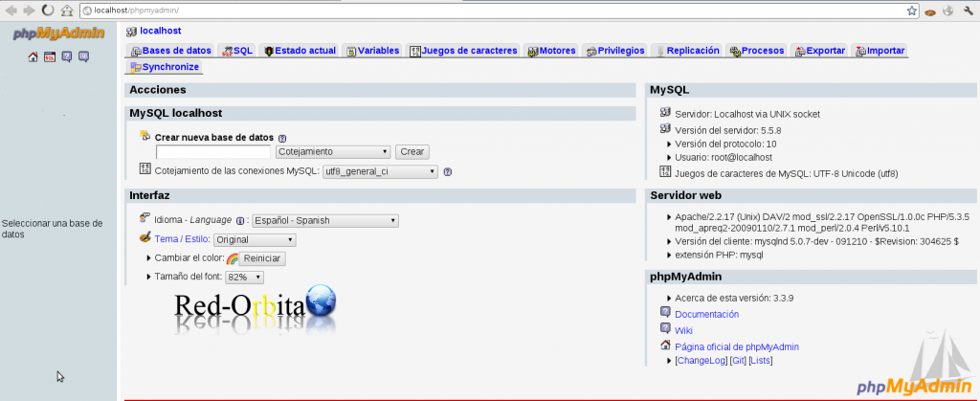980x401 pixels.
Task: Open the Bases de datos tab
Action: 171,51
